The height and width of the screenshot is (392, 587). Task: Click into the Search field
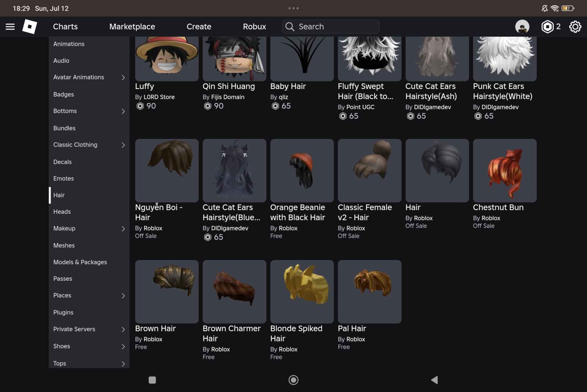tap(330, 27)
